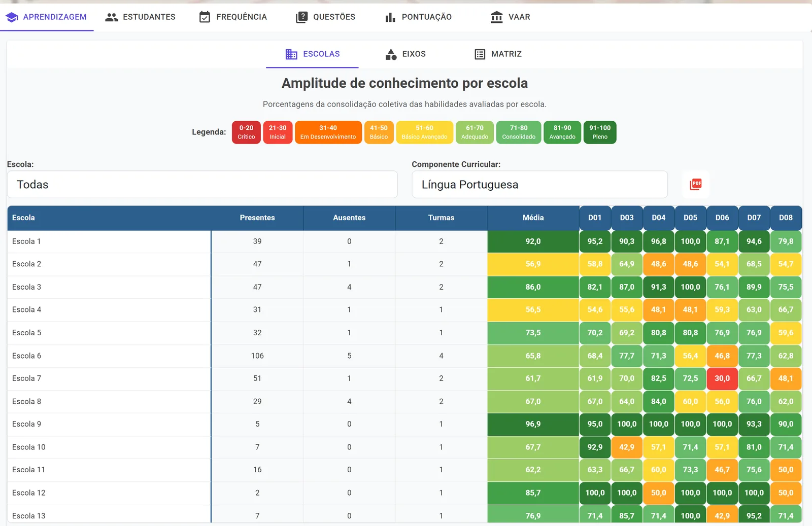The image size is (812, 526).
Task: Select the Escola 1 row name
Action: click(26, 241)
